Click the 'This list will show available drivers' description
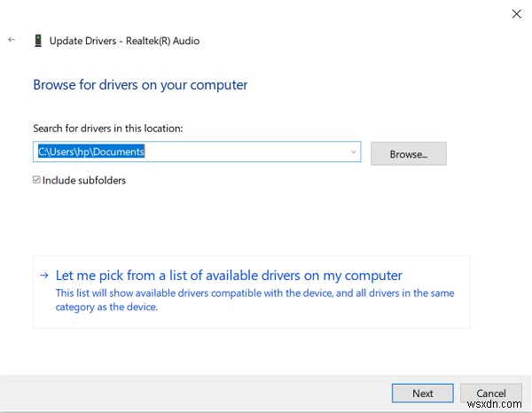This screenshot has width=532, height=413. pyautogui.click(x=254, y=300)
